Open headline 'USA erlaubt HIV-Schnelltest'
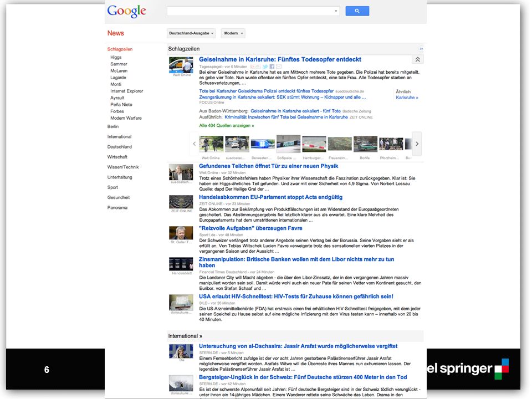 (x=296, y=297)
